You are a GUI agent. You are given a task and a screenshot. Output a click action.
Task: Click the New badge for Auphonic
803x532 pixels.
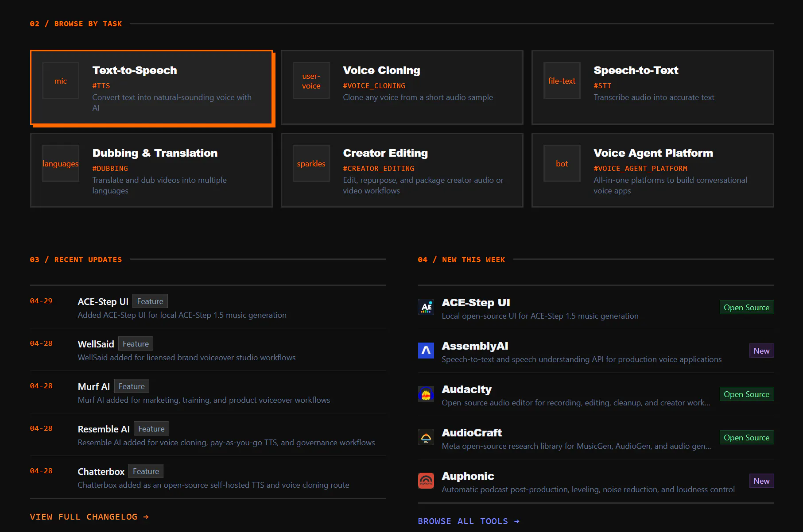pyautogui.click(x=761, y=481)
